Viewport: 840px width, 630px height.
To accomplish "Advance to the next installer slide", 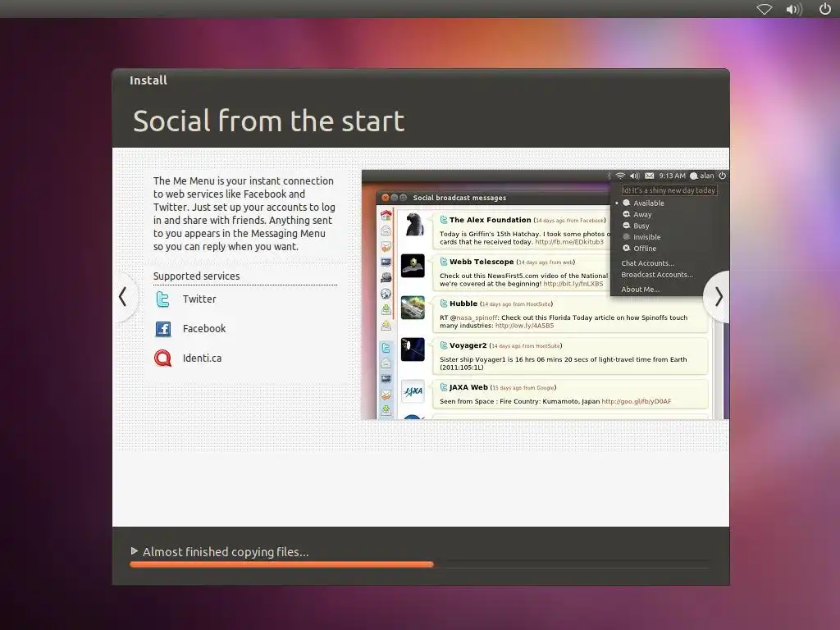I will click(x=718, y=296).
